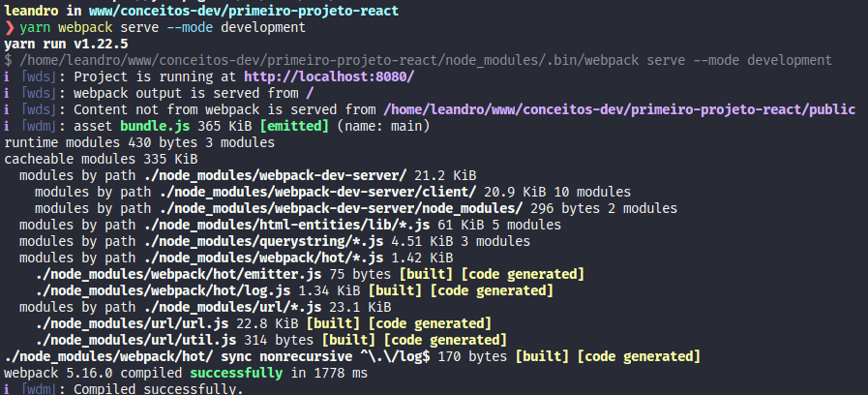Select './node_modules/webpack-dev-server/client/' path
Screen dimensions: 868x395
(317, 193)
